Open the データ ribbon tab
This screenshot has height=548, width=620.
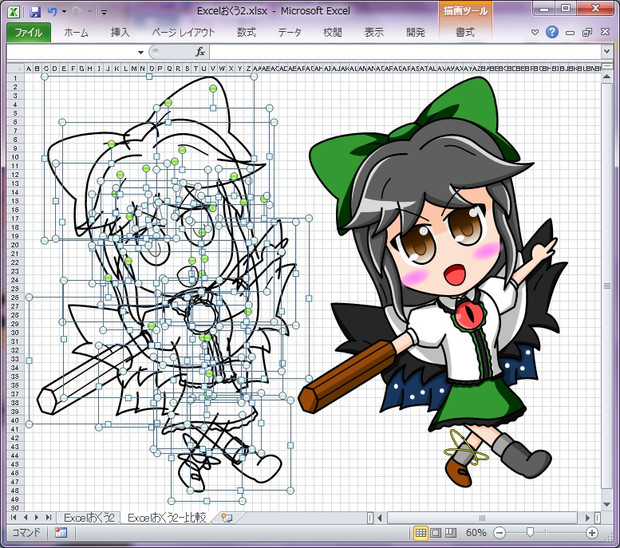click(289, 32)
